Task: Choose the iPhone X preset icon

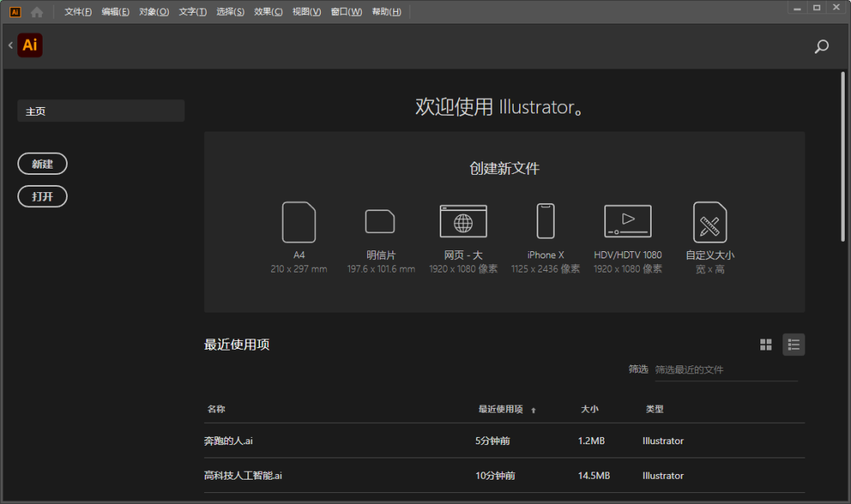Action: 545,221
